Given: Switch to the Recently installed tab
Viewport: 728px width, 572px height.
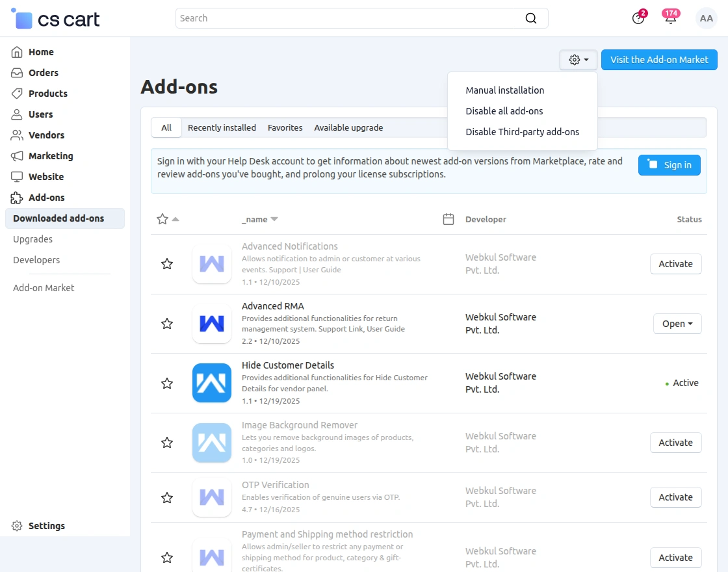Looking at the screenshot, I should pyautogui.click(x=222, y=128).
